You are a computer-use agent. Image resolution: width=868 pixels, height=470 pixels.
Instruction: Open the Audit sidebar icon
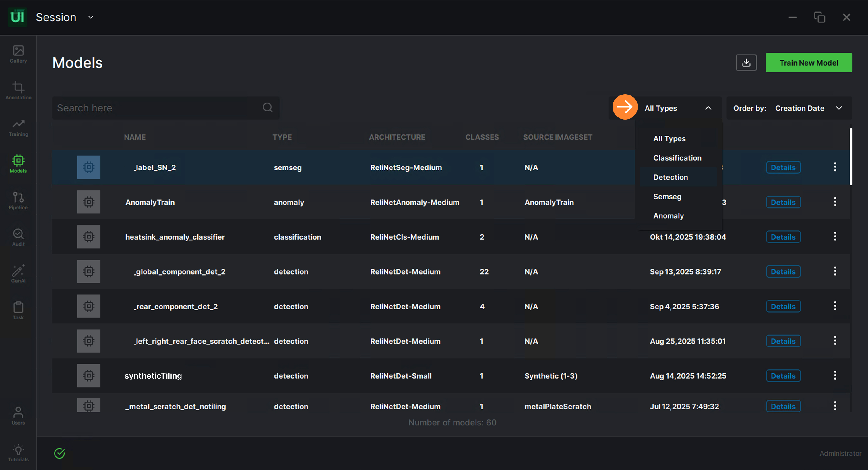click(x=18, y=237)
